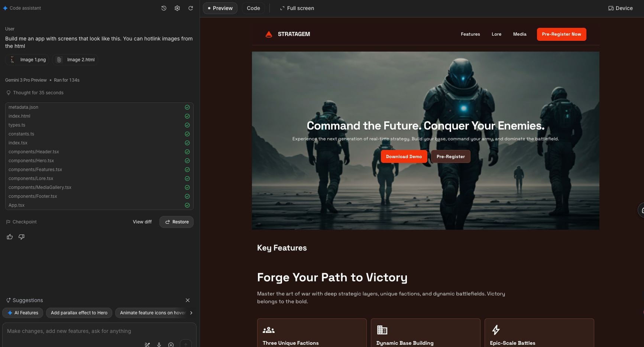Click the microphone voice input icon
Image resolution: width=644 pixels, height=347 pixels.
click(x=159, y=344)
